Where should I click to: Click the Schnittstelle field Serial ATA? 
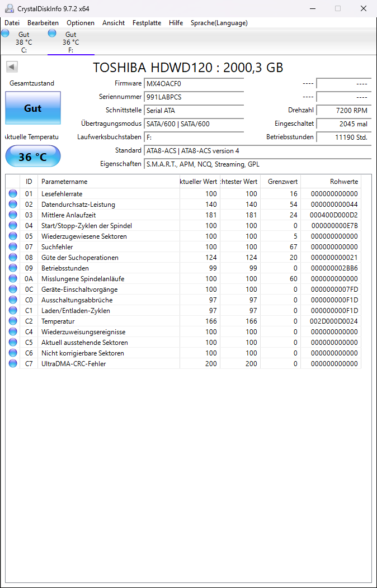(194, 110)
